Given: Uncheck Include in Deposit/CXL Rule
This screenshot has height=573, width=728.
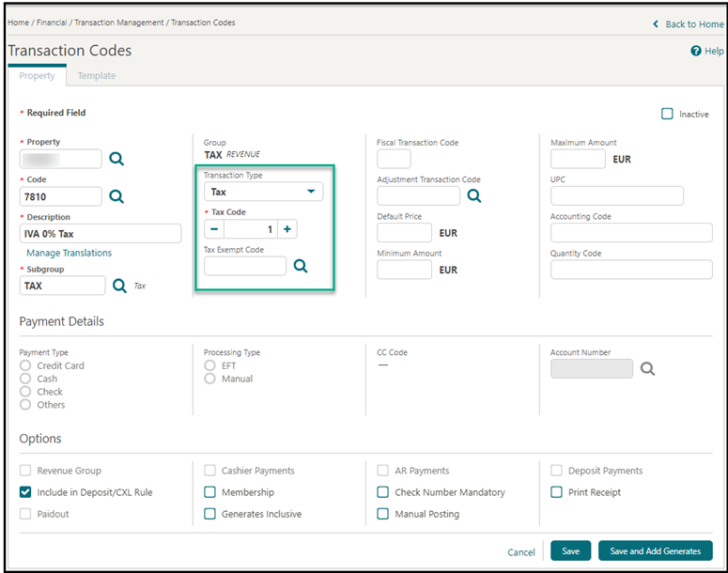Looking at the screenshot, I should coord(25,492).
